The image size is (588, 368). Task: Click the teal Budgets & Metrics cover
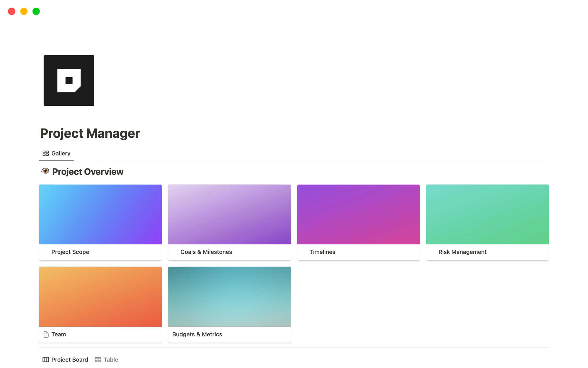point(229,297)
